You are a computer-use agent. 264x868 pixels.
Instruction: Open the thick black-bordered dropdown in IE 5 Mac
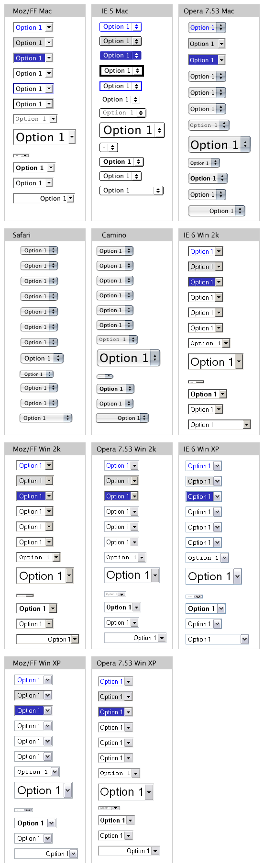[121, 71]
